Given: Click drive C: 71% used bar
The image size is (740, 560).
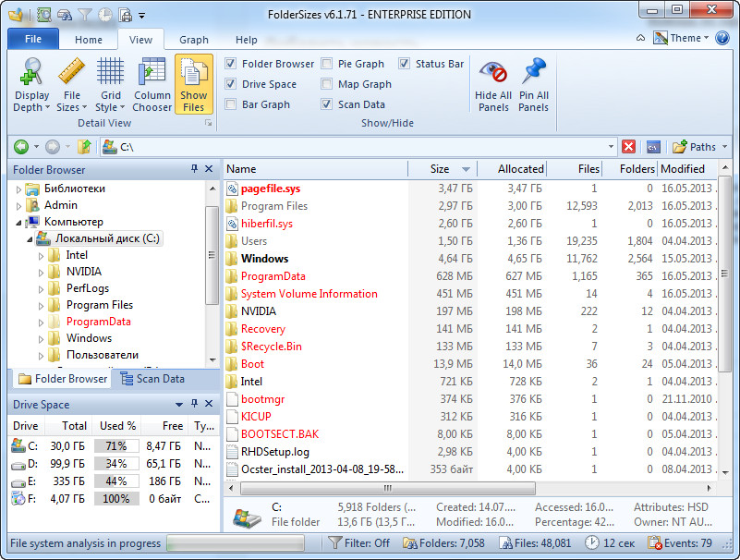Looking at the screenshot, I should (x=116, y=445).
